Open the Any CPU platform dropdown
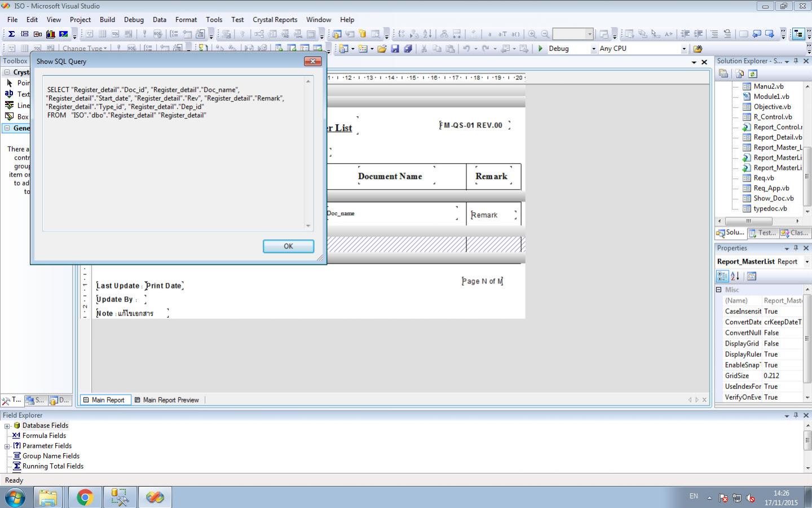This screenshot has width=812, height=508. point(684,49)
